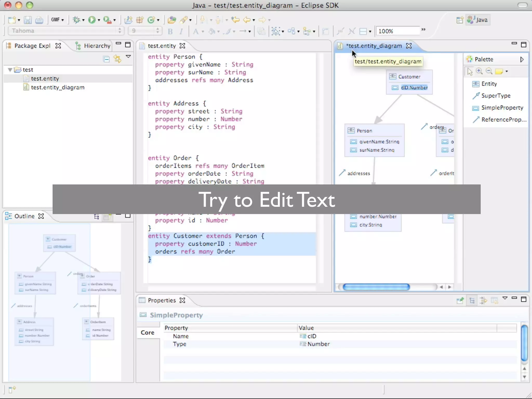Activate the test.entity editor tab
The width and height of the screenshot is (532, 399).
click(161, 46)
